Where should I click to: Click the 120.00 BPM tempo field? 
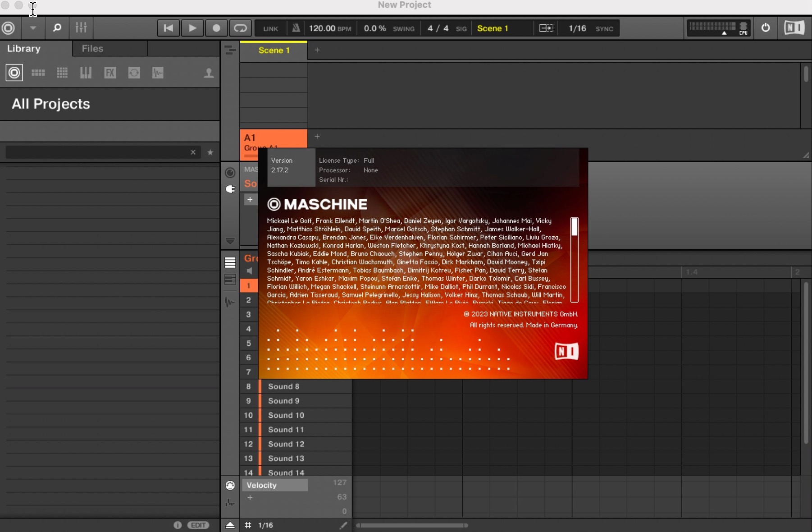tap(330, 28)
